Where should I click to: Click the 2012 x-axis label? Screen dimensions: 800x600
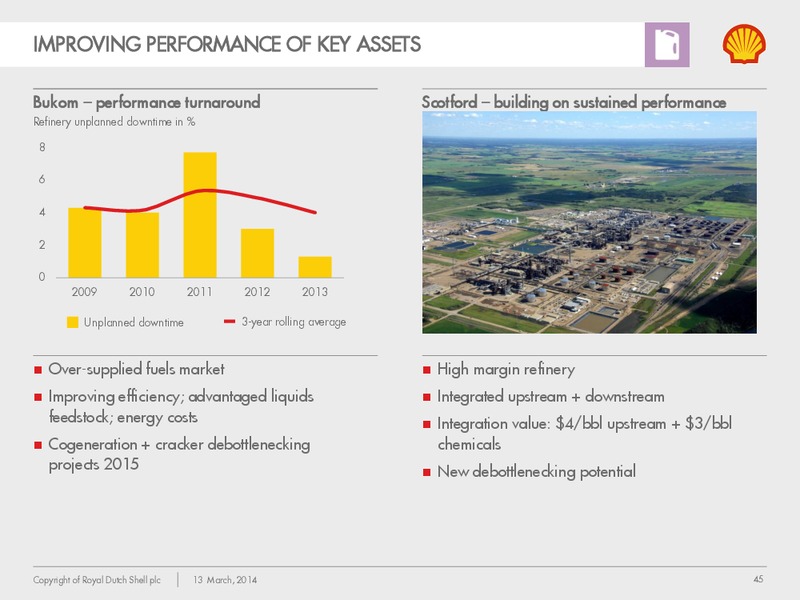(x=257, y=292)
